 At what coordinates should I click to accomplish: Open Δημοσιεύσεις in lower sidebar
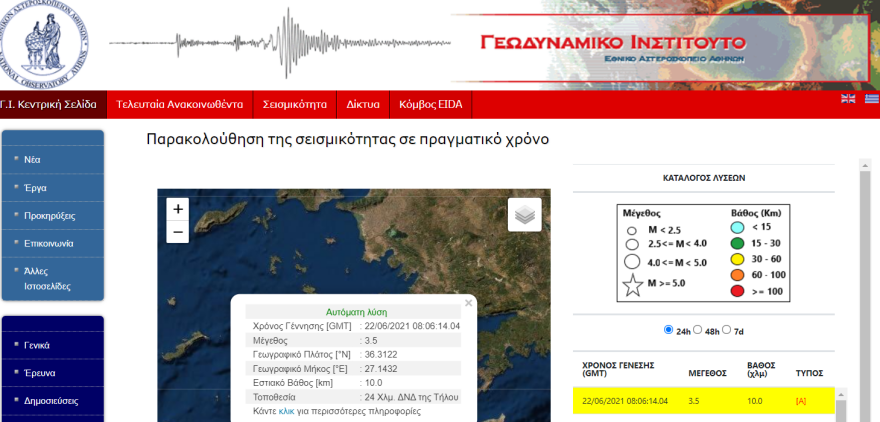51,401
